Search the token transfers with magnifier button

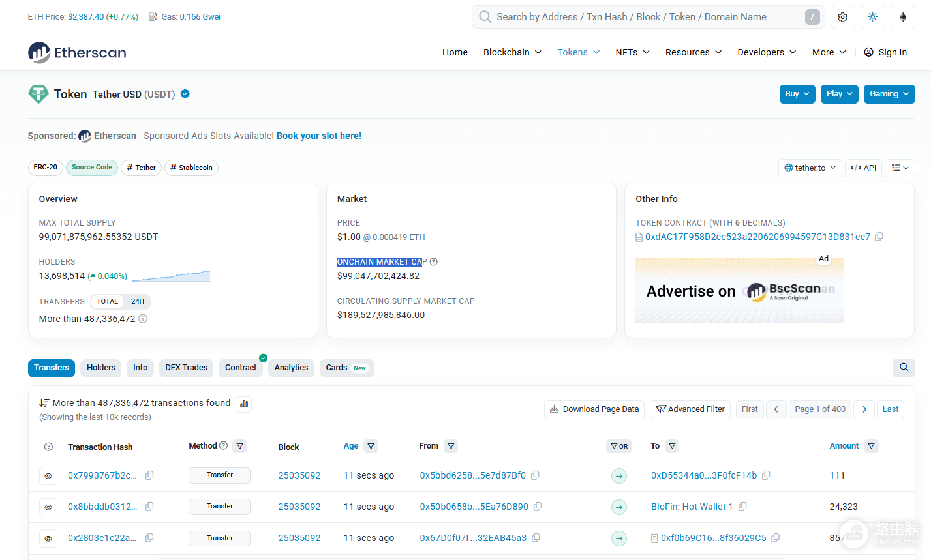[x=904, y=368]
